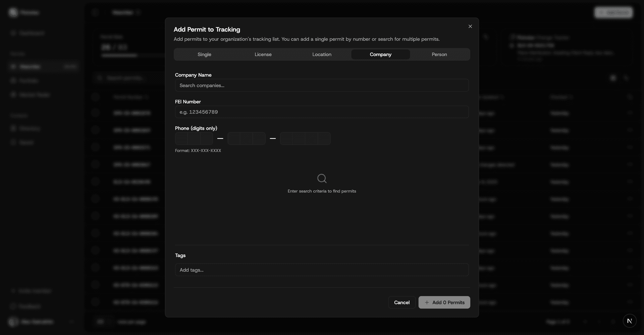Image resolution: width=644 pixels, height=335 pixels.
Task: Dismiss the Add Permit dialog with the X
Action: tap(470, 26)
